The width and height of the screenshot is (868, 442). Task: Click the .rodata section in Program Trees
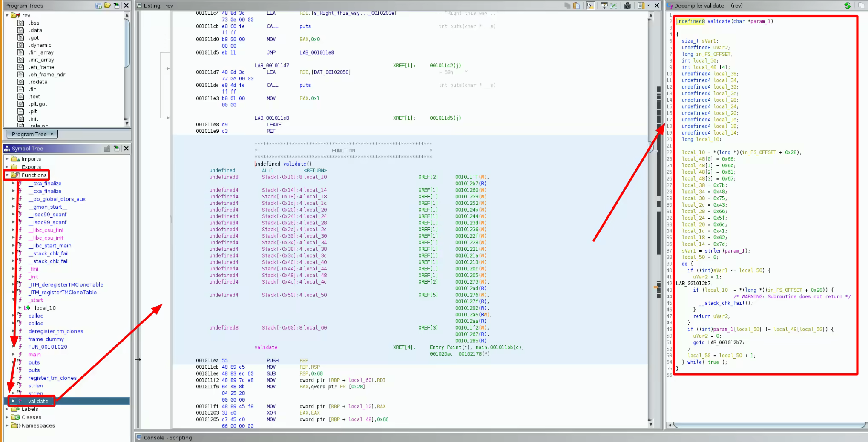[38, 82]
